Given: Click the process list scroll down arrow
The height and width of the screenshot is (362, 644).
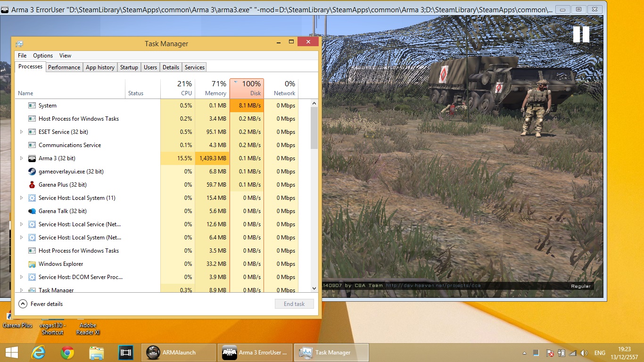Looking at the screenshot, I should click(x=314, y=288).
